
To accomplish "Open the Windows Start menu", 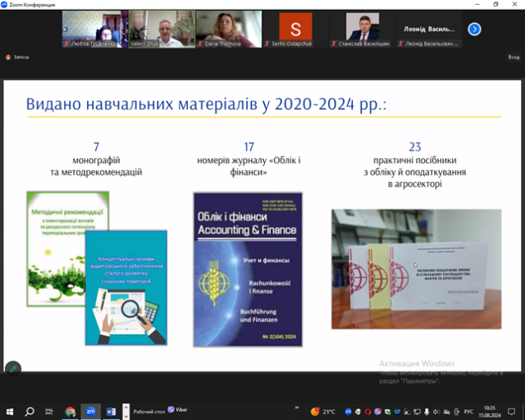I will pos(10,411).
